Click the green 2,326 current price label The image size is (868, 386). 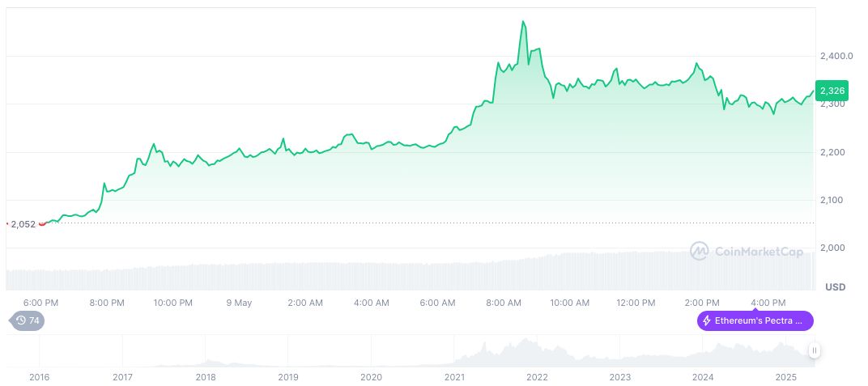coord(832,90)
